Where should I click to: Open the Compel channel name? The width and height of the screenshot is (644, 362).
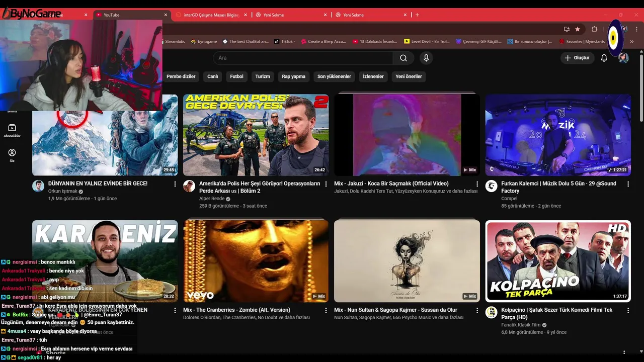pos(509,199)
